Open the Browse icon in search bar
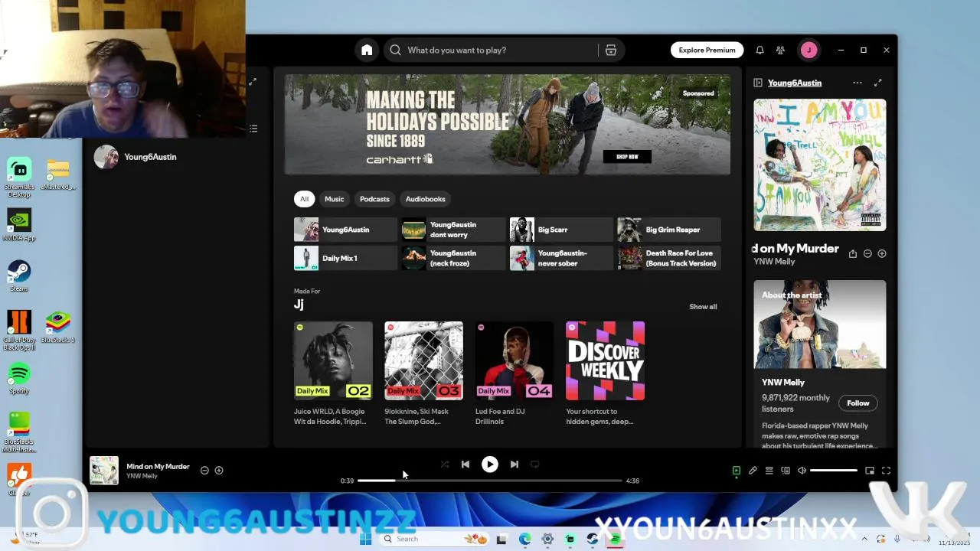 [x=610, y=50]
